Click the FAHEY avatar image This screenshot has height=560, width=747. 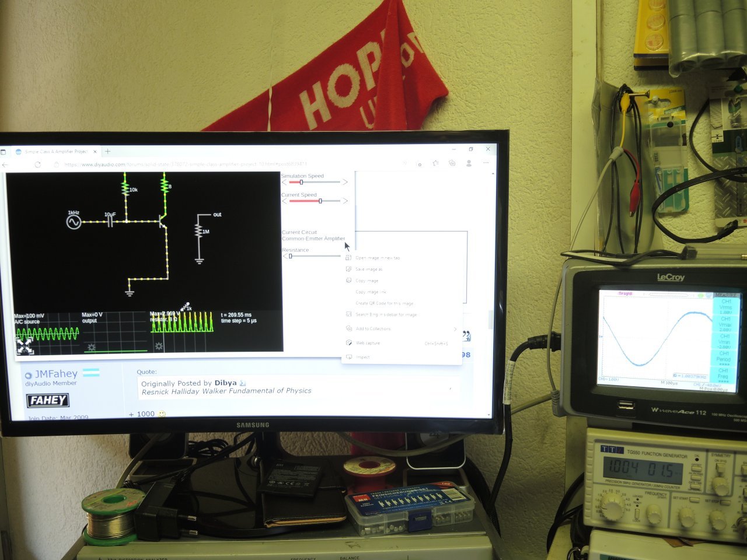point(48,400)
